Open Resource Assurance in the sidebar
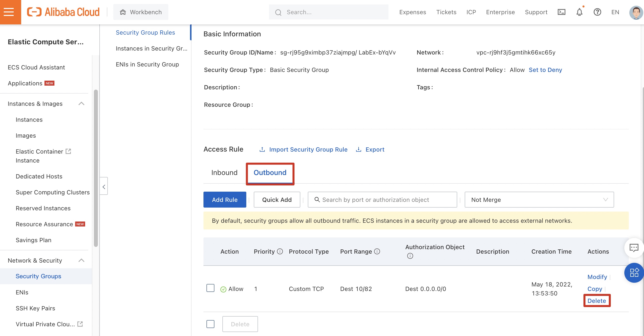Screen dimensions: 644x336 pyautogui.click(x=44, y=224)
